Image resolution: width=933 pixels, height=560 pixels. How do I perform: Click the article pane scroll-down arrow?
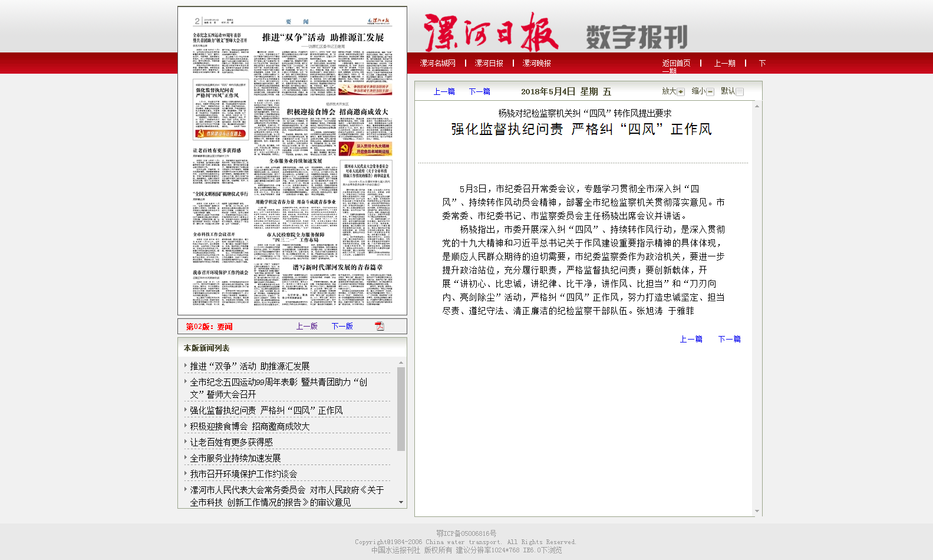click(x=757, y=511)
